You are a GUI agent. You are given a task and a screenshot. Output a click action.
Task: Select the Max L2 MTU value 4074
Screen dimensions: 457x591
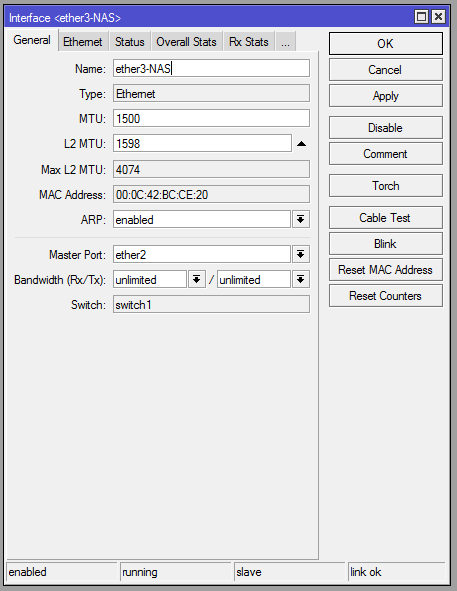211,169
